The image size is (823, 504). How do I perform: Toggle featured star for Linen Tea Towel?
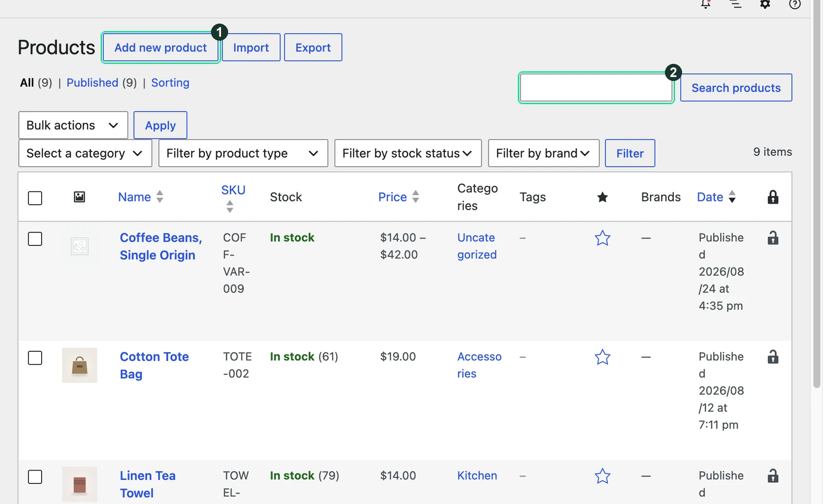[602, 476]
